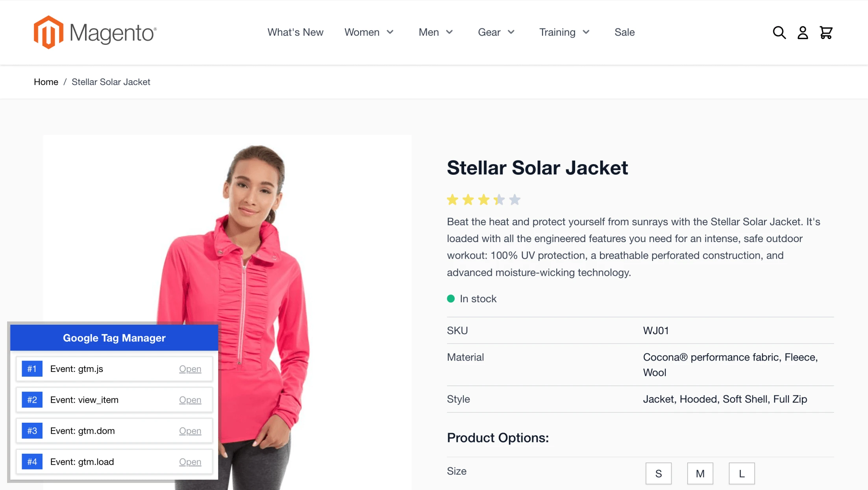Click the user account icon
The image size is (868, 490).
point(803,32)
